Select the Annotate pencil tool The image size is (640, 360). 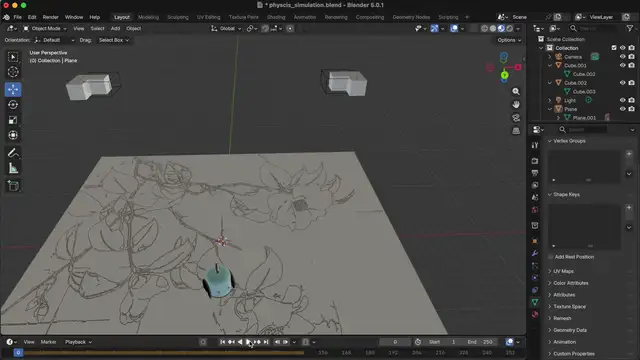click(13, 153)
